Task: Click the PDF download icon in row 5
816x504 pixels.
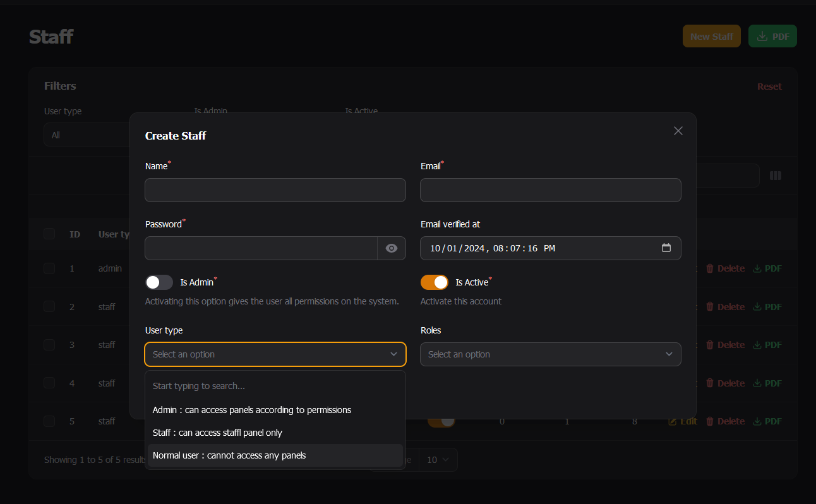Action: pyautogui.click(x=757, y=421)
